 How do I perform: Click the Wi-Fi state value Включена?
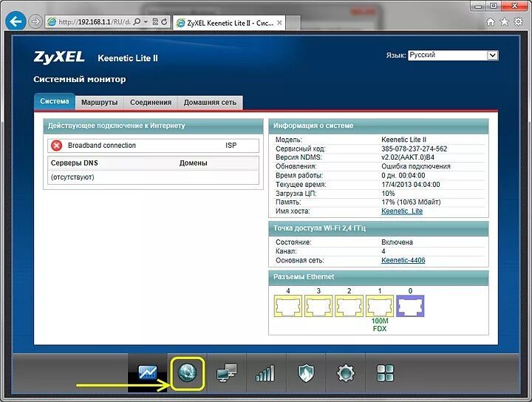(x=397, y=242)
